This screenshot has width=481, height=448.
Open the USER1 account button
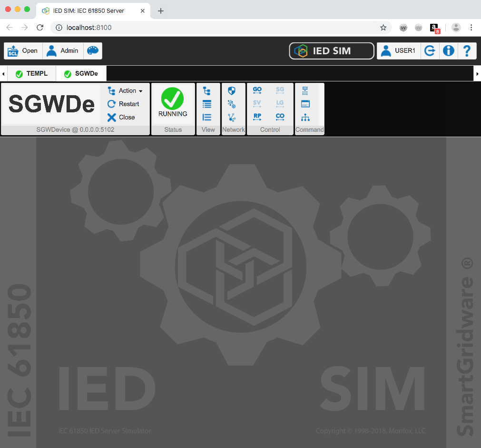(399, 51)
